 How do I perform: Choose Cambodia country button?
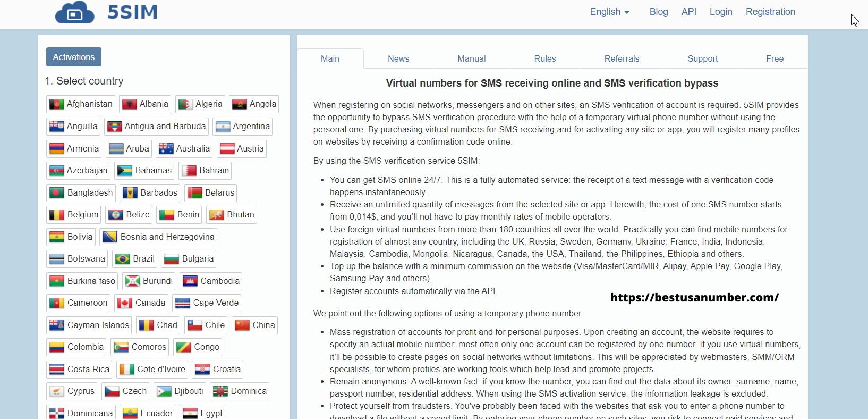click(x=211, y=281)
